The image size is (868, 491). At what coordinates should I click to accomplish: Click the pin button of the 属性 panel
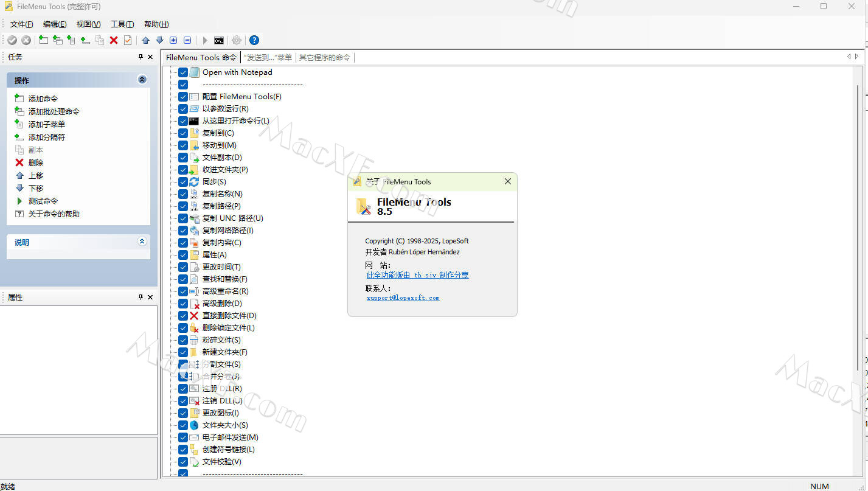141,297
